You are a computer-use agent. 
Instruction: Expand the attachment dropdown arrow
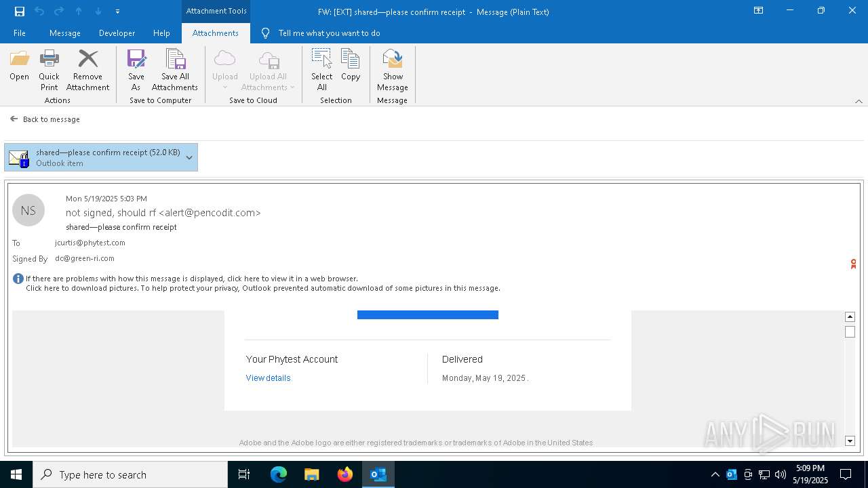click(x=189, y=157)
